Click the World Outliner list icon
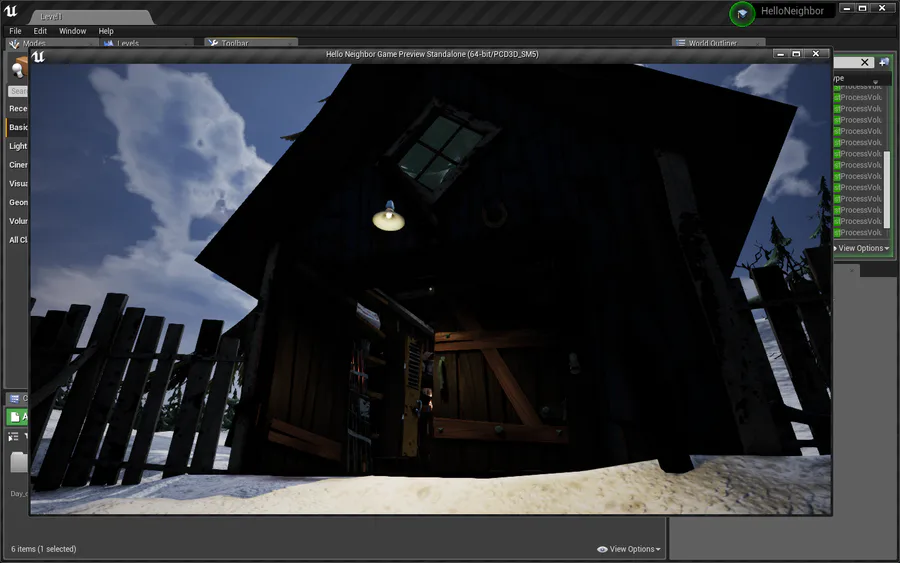This screenshot has height=563, width=900. (680, 43)
